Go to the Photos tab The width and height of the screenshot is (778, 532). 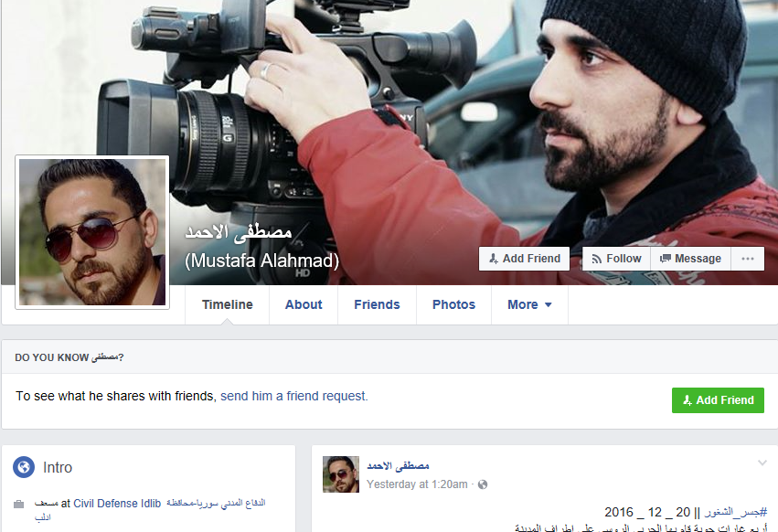[x=453, y=305]
